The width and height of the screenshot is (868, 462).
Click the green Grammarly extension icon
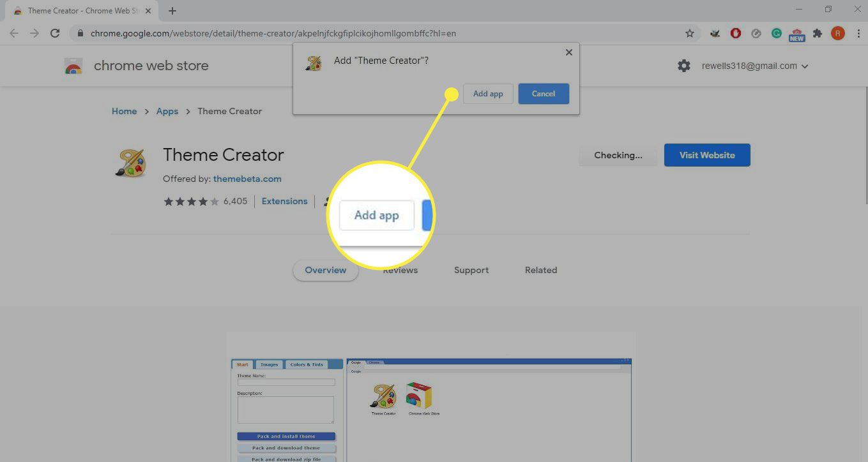(777, 33)
